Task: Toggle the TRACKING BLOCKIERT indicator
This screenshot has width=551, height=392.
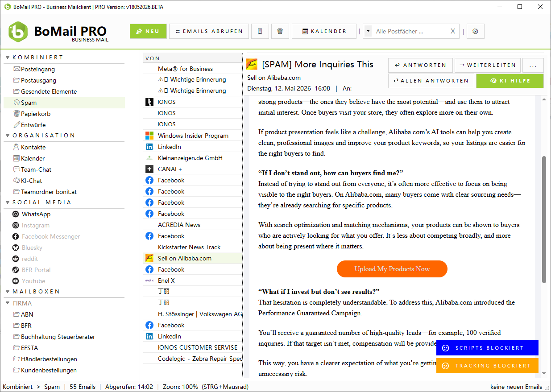Action: (x=487, y=366)
